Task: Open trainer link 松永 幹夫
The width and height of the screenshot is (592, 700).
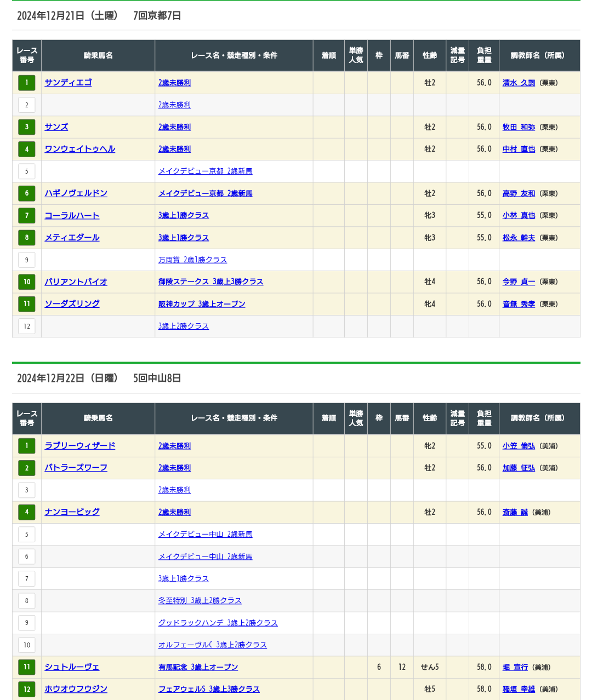Action: 519,238
